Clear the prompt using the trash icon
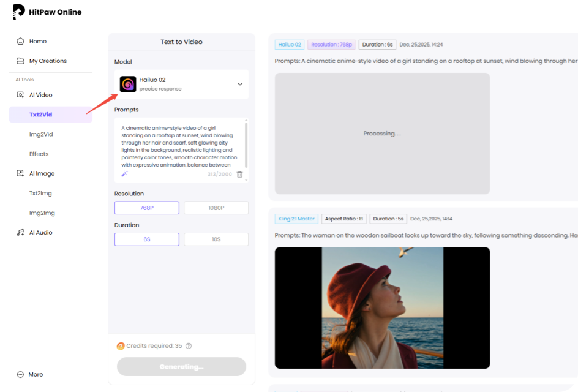 tap(239, 175)
